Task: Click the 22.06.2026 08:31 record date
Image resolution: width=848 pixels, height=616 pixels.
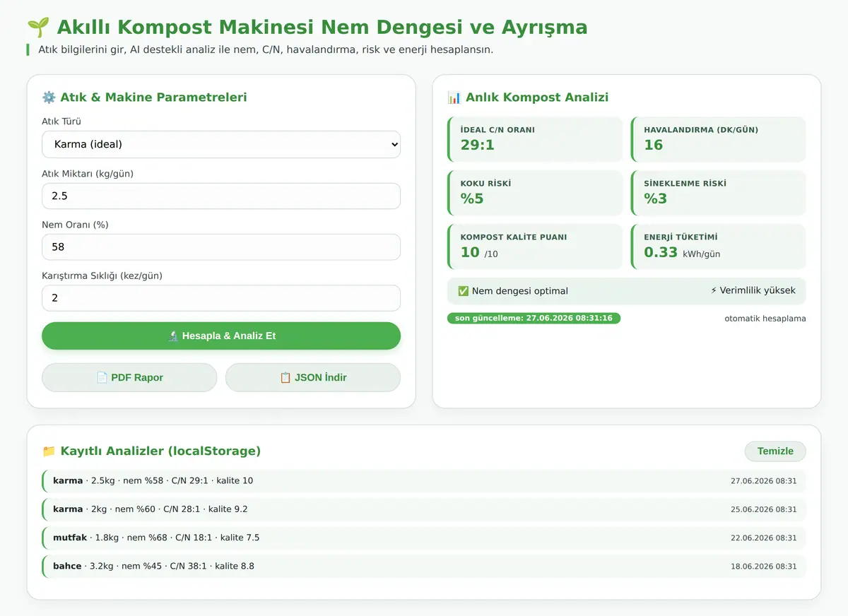Action: coord(763,538)
